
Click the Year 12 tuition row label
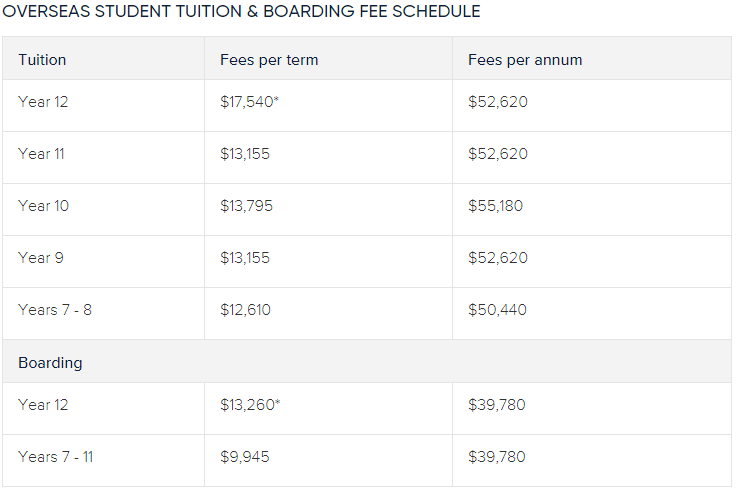43,102
